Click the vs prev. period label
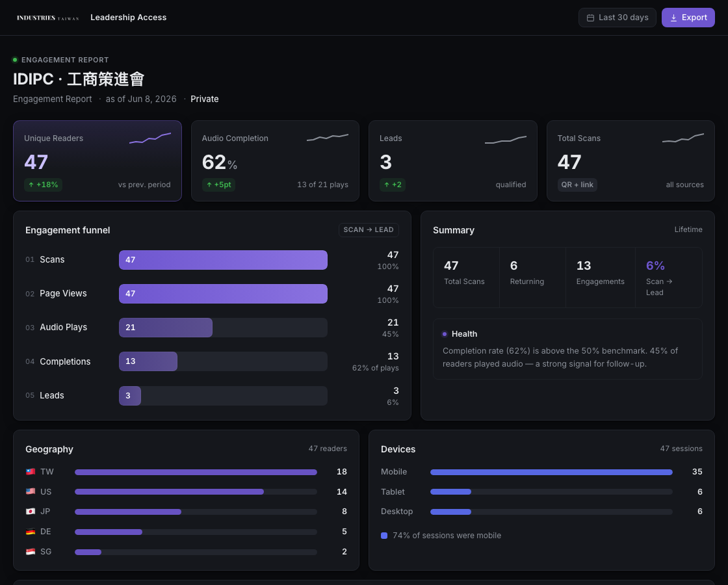728x585 pixels. 144,185
